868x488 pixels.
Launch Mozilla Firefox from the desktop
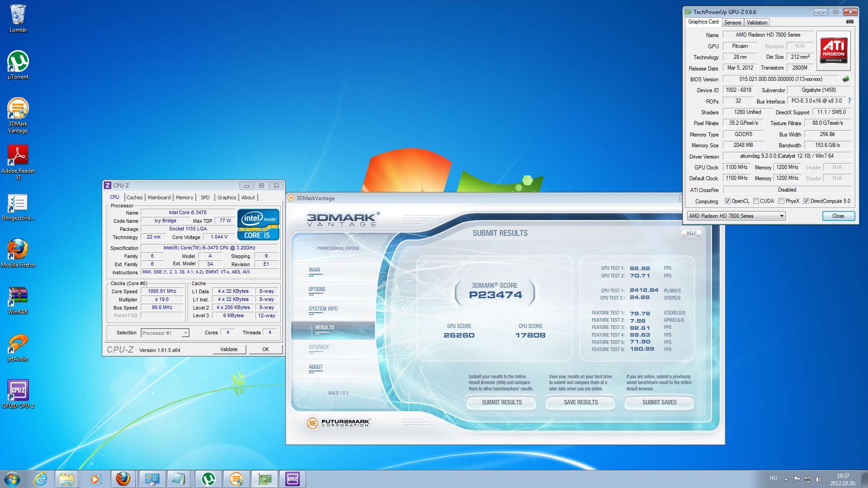(18, 253)
